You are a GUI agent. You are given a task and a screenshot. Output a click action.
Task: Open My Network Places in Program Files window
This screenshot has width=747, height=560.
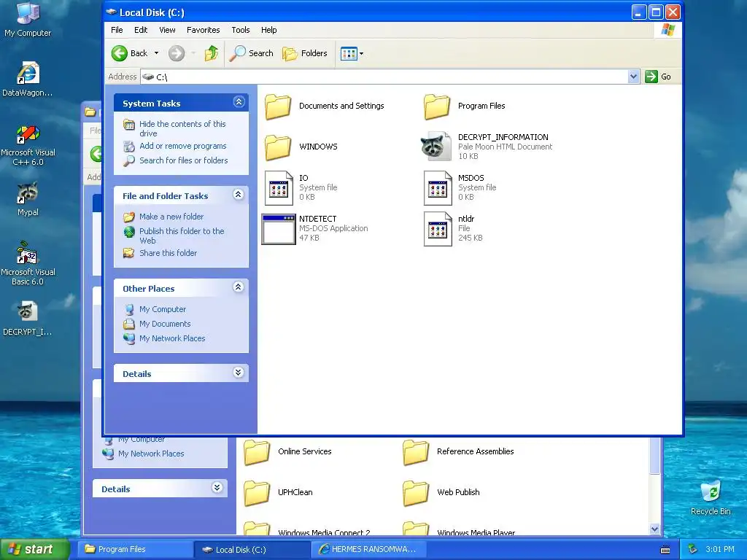[151, 454]
